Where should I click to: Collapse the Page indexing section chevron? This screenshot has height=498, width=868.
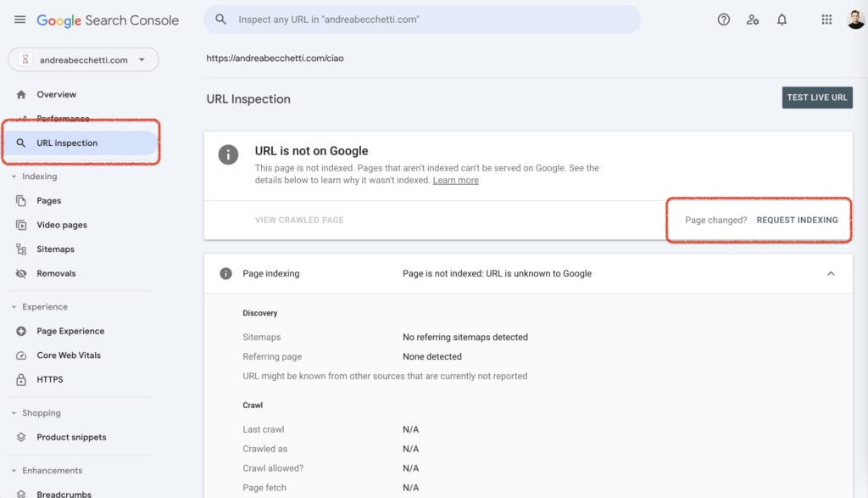click(x=831, y=274)
